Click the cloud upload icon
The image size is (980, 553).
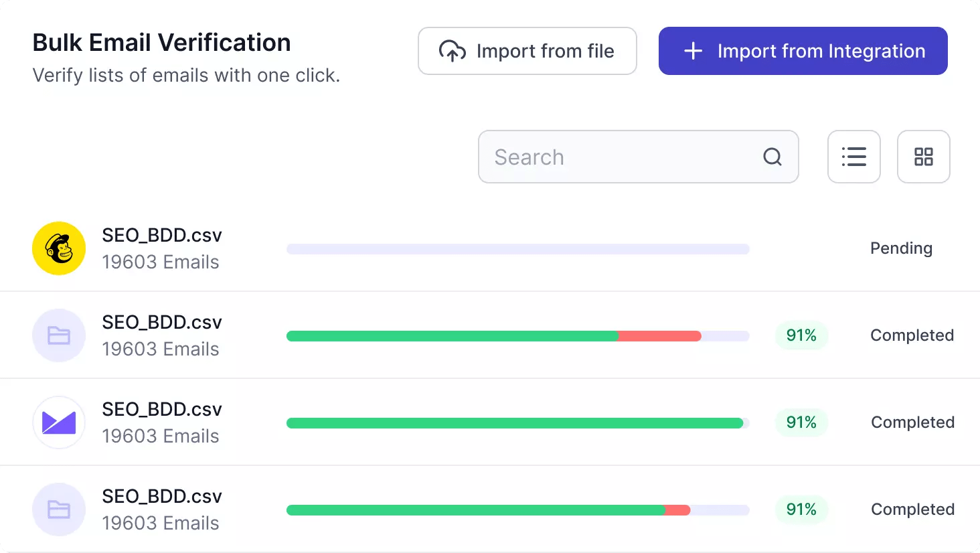coord(452,52)
